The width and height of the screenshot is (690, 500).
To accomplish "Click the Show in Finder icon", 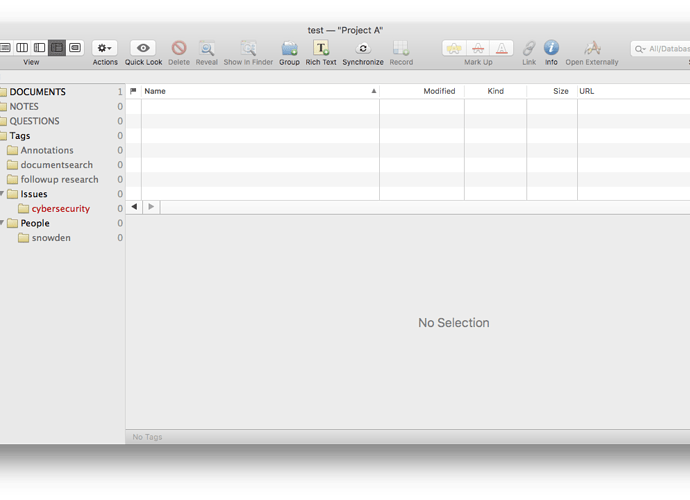I will (248, 48).
